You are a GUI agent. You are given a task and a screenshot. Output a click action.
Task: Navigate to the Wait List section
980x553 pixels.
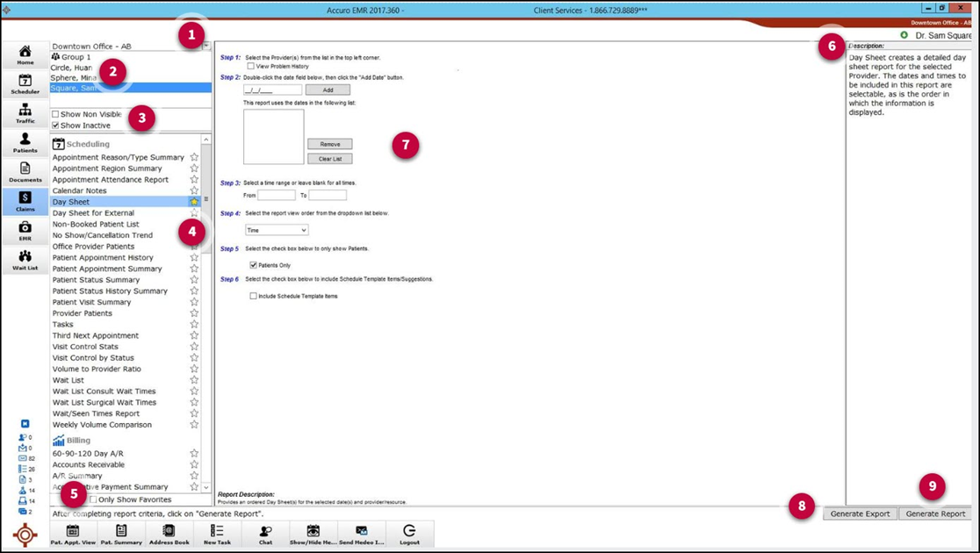pyautogui.click(x=25, y=261)
